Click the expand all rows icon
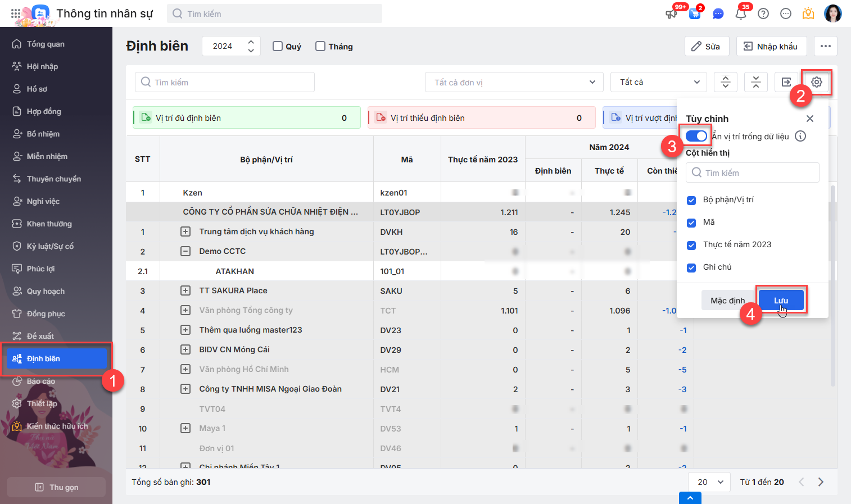Screen dimensions: 851x504 pos(726,82)
